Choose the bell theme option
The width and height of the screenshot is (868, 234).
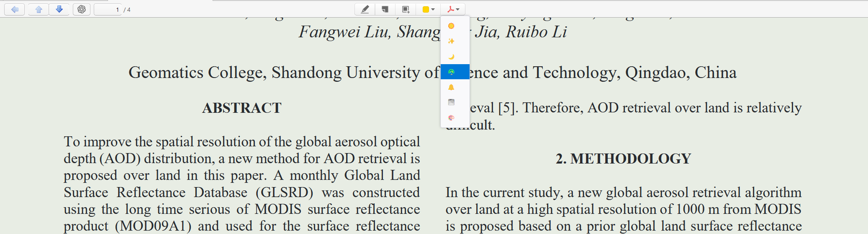pos(455,87)
